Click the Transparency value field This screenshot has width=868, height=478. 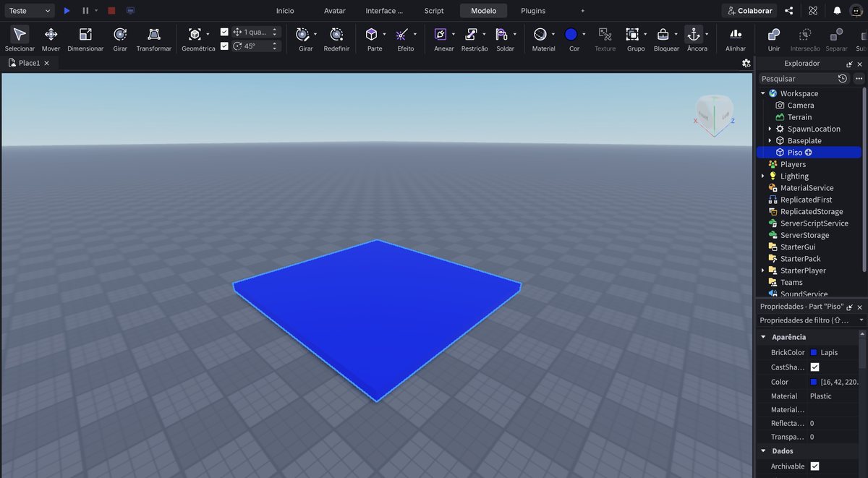click(x=833, y=437)
